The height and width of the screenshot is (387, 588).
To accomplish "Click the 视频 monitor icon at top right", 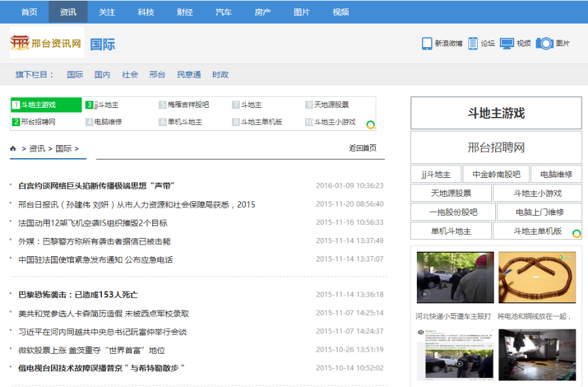I will pyautogui.click(x=506, y=43).
